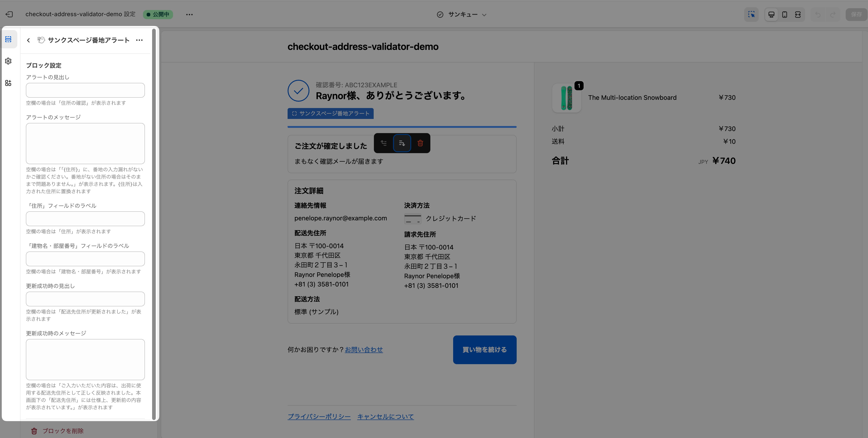Click the アラートの見出し input field
868x438 pixels.
coord(85,90)
